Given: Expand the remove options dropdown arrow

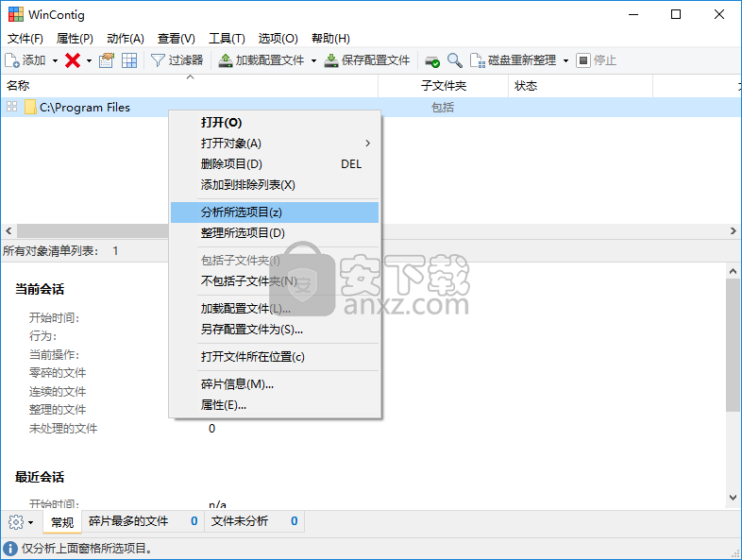Looking at the screenshot, I should click(x=89, y=60).
